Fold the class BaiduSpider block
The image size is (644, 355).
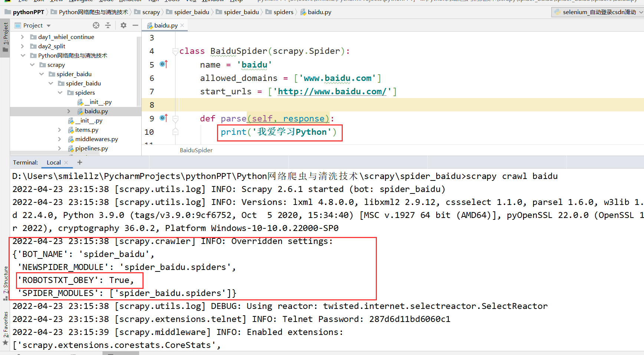[175, 51]
